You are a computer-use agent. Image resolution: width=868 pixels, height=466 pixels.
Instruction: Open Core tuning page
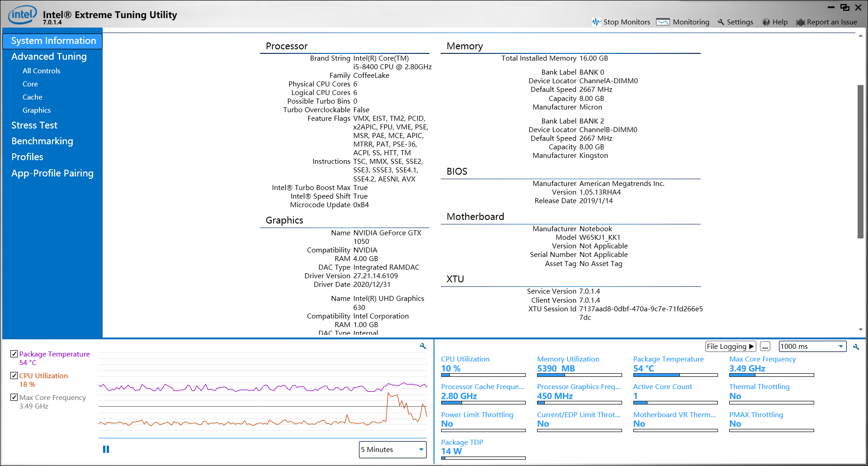30,84
